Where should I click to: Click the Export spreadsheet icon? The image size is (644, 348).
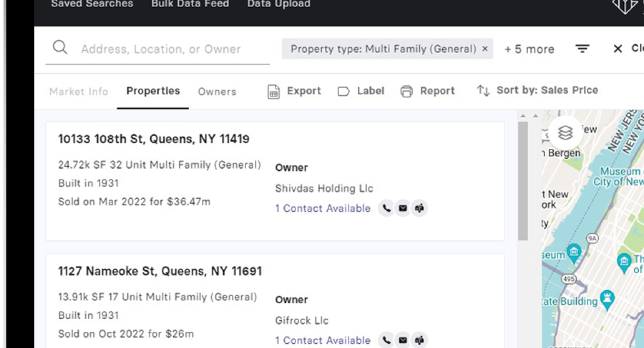point(273,91)
